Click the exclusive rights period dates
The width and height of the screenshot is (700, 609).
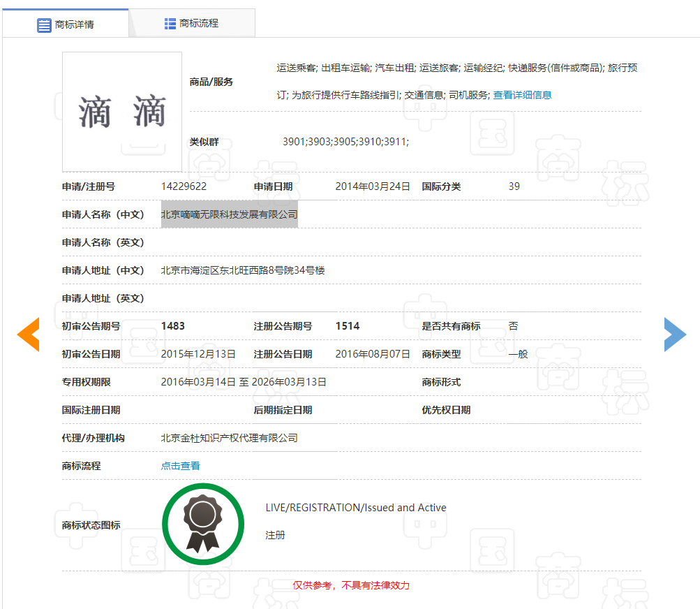tap(244, 382)
